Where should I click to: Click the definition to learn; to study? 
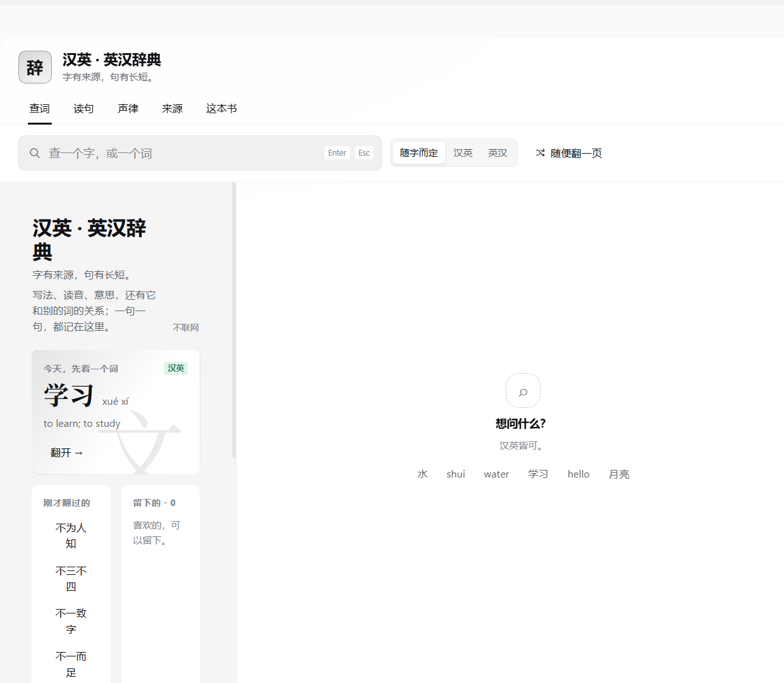pos(82,424)
